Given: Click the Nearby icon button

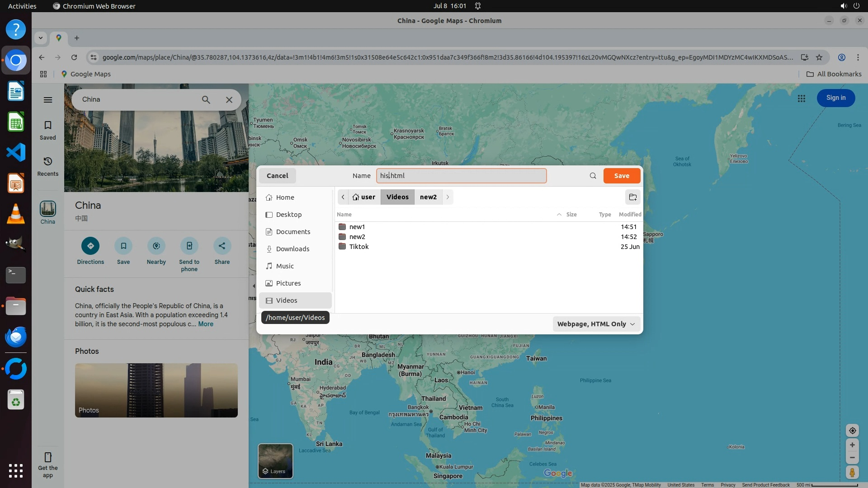Looking at the screenshot, I should click(x=156, y=246).
